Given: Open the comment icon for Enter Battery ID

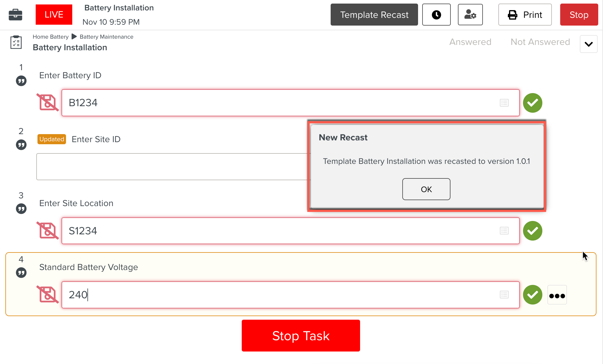Looking at the screenshot, I should pyautogui.click(x=21, y=81).
